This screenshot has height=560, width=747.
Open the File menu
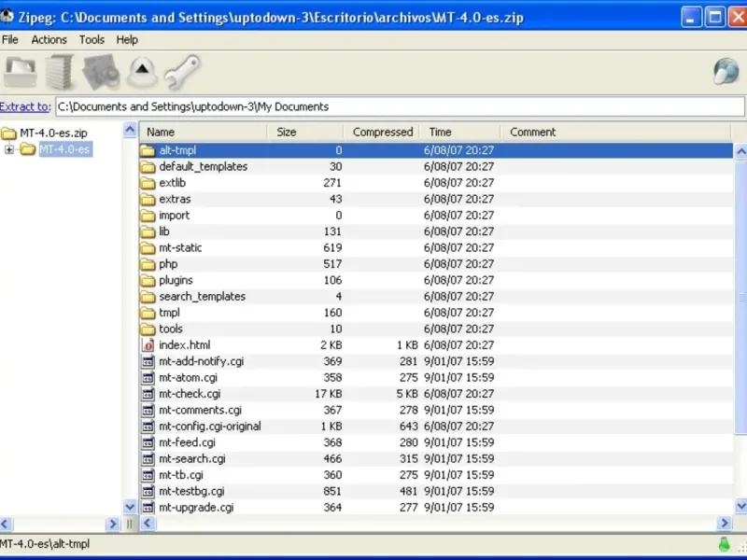coord(10,39)
